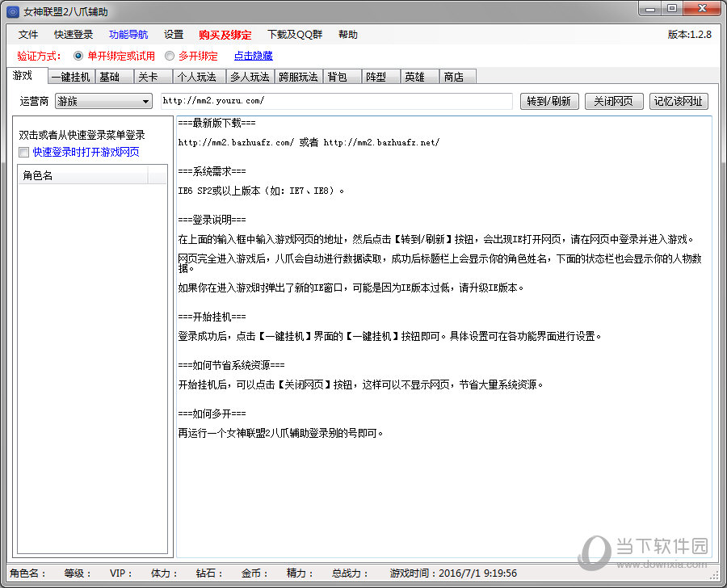This screenshot has width=727, height=588.
Task: Click the heading ===如何多开===
Action: coord(212,414)
